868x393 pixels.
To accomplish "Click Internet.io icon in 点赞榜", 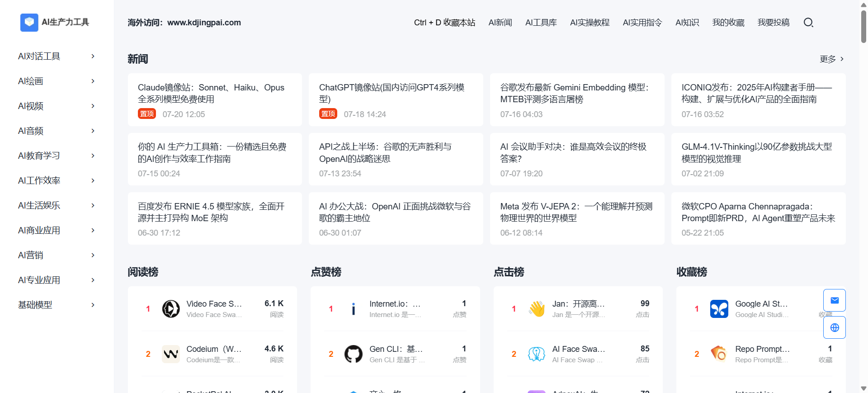I will click(354, 309).
